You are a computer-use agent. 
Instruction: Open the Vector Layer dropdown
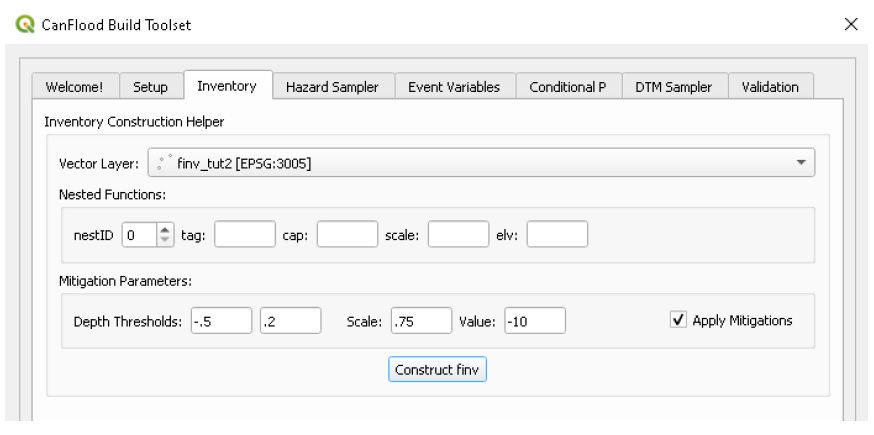(481, 162)
